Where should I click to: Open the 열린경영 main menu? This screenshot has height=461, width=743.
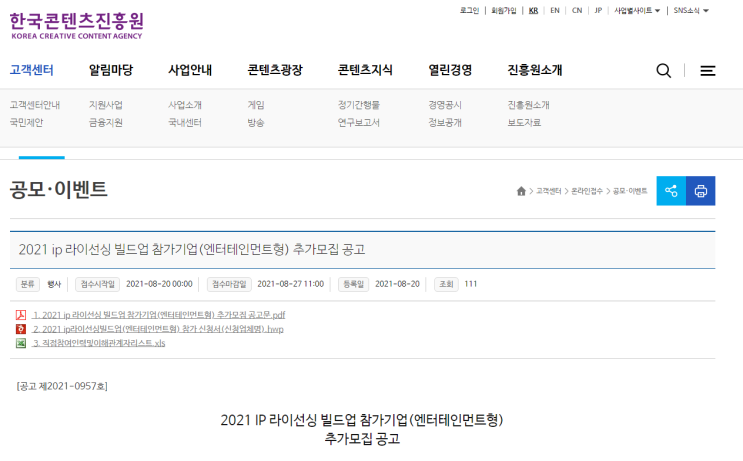[450, 70]
